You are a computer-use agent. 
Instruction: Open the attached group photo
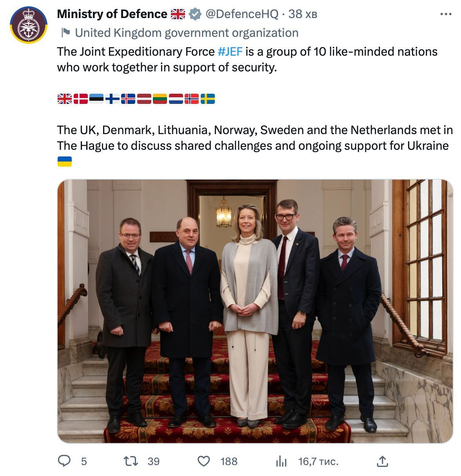(x=255, y=311)
